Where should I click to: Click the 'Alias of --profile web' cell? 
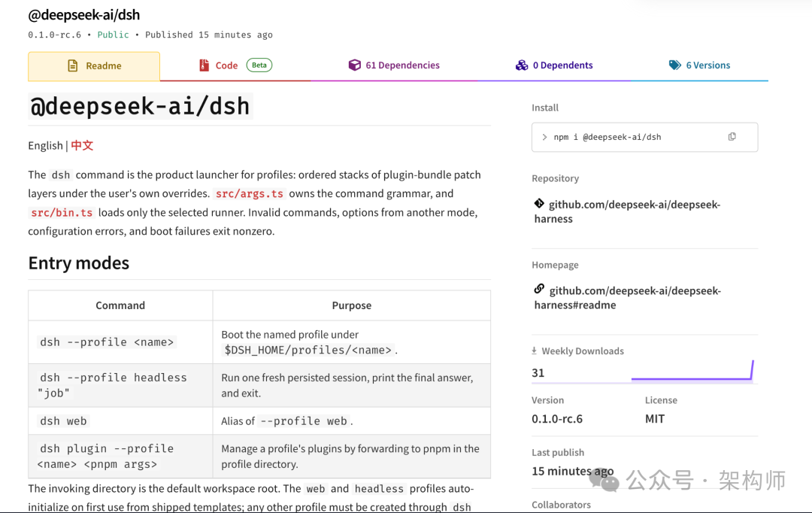pyautogui.click(x=352, y=420)
